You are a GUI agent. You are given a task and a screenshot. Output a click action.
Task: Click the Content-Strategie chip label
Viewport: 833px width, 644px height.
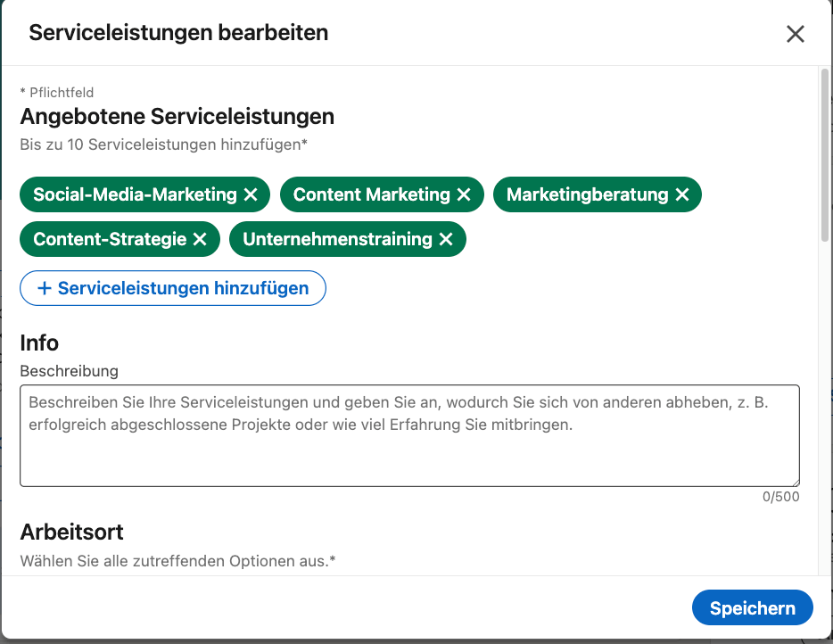110,239
